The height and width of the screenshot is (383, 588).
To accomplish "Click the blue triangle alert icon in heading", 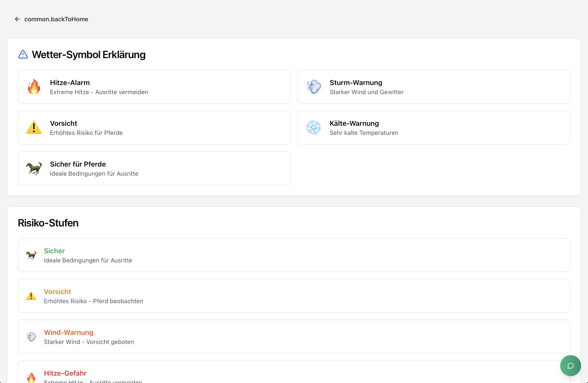I will tap(23, 54).
